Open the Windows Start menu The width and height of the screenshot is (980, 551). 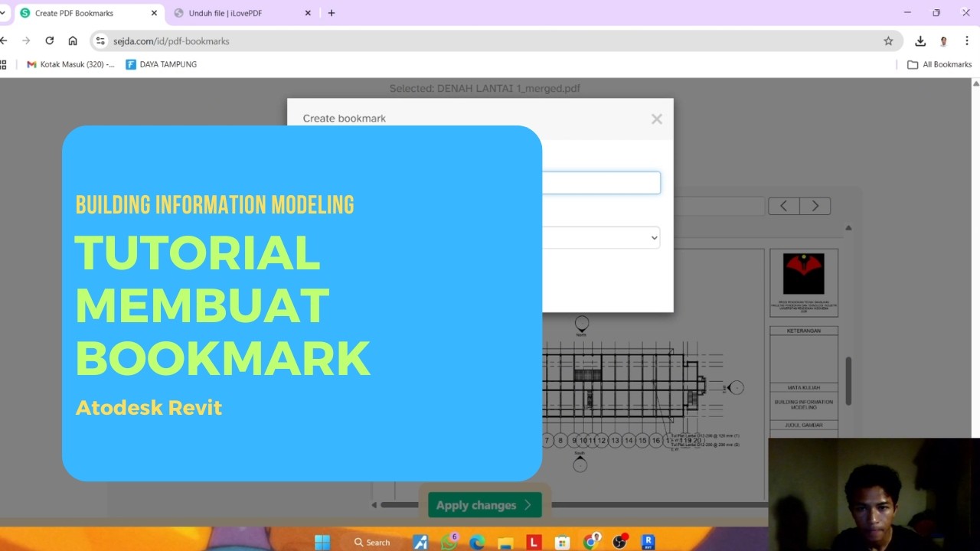click(x=322, y=542)
